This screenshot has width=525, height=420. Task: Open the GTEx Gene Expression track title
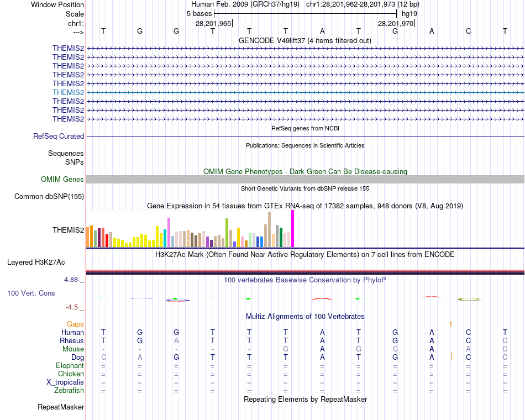pyautogui.click(x=305, y=206)
